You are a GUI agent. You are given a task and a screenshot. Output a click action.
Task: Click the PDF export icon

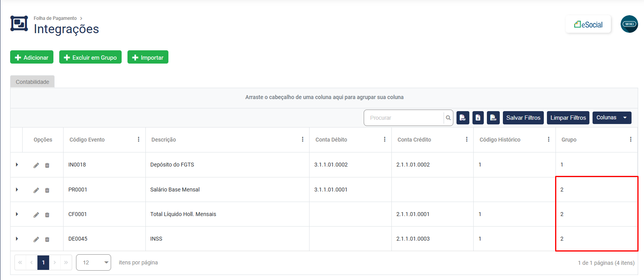(463, 118)
